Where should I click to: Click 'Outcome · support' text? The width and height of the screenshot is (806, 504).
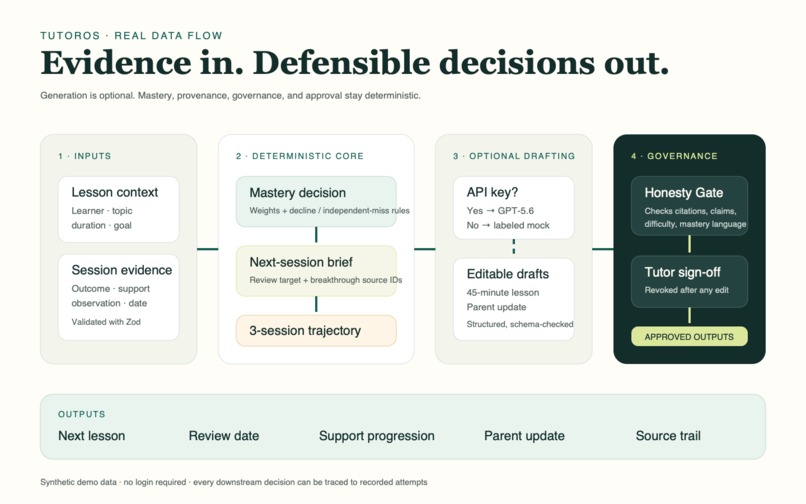[x=111, y=289]
